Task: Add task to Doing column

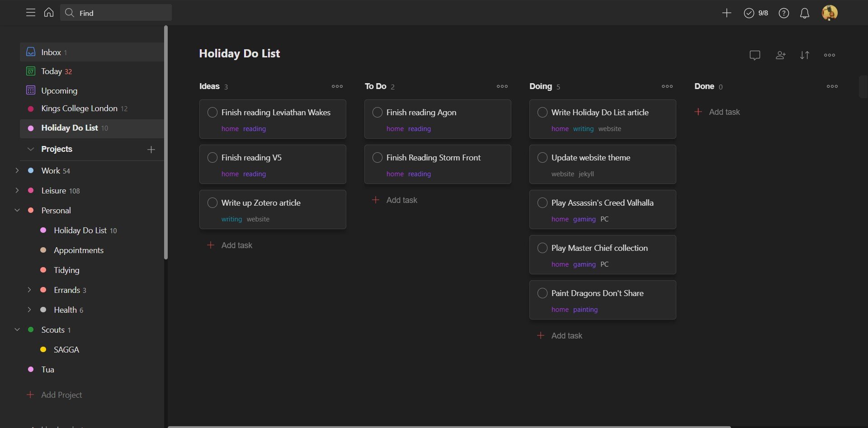Action: (560, 336)
